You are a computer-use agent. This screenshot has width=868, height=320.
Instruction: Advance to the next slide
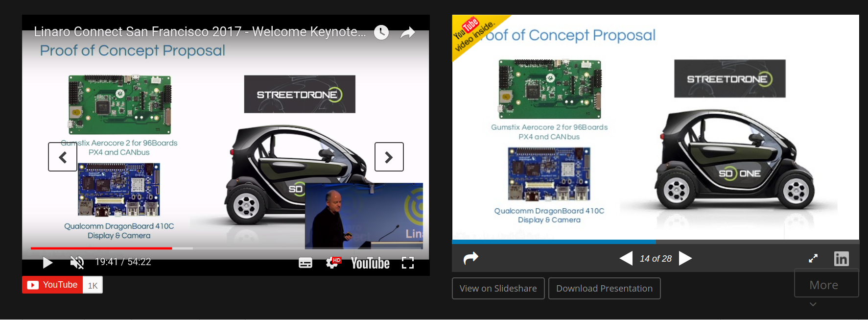point(685,258)
